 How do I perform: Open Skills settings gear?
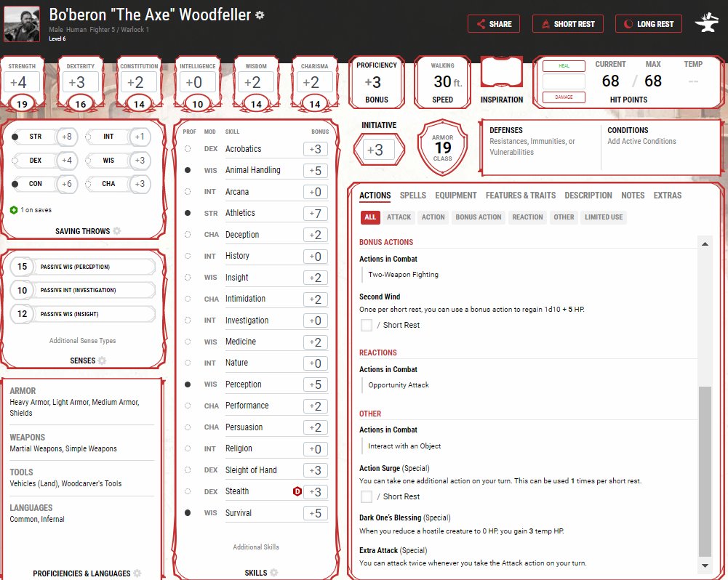(x=274, y=573)
